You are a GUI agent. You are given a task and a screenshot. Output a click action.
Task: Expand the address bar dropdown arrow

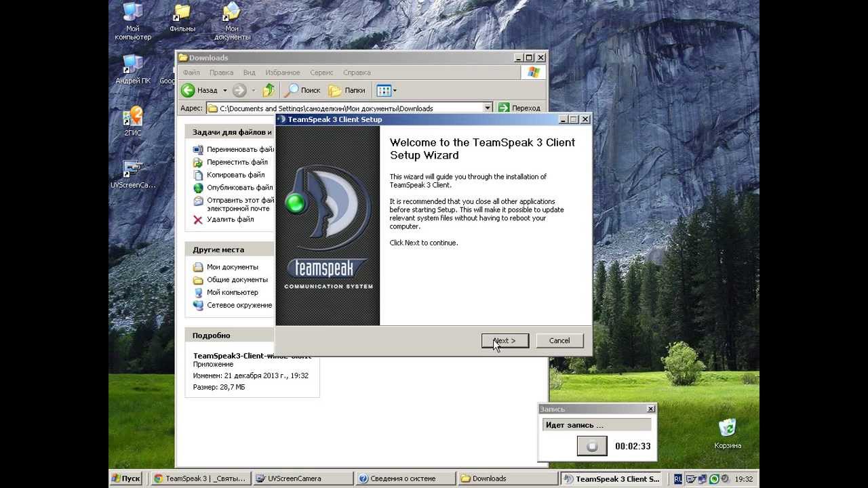488,108
